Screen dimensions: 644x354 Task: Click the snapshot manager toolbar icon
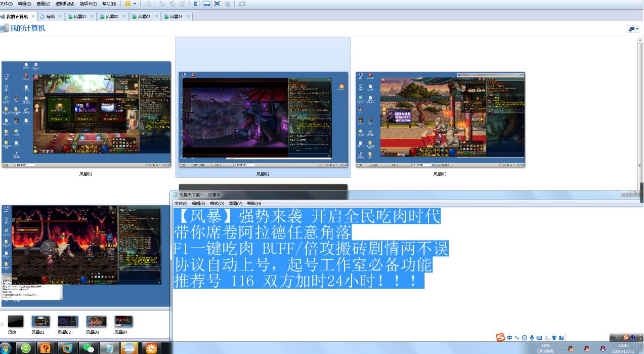click(x=182, y=4)
